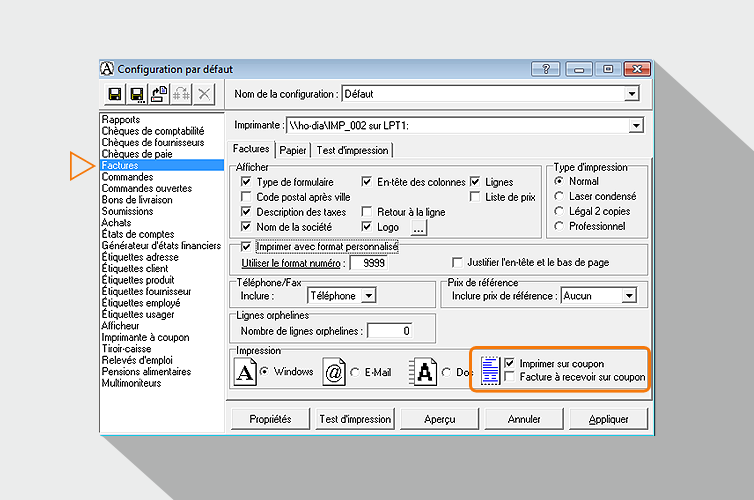Click the format numéro field showing 9999
This screenshot has height=500, width=754.
click(x=369, y=263)
